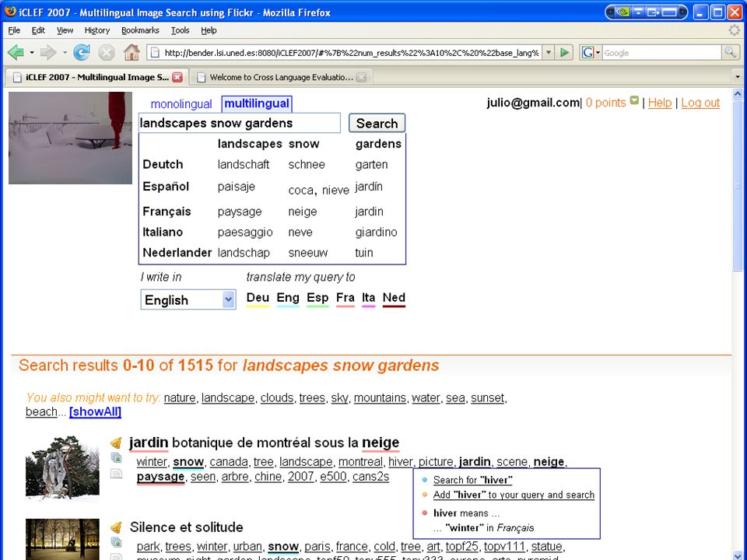The width and height of the screenshot is (747, 560).
Task: Expand suggested terms with [showAll]
Action: pos(95,412)
